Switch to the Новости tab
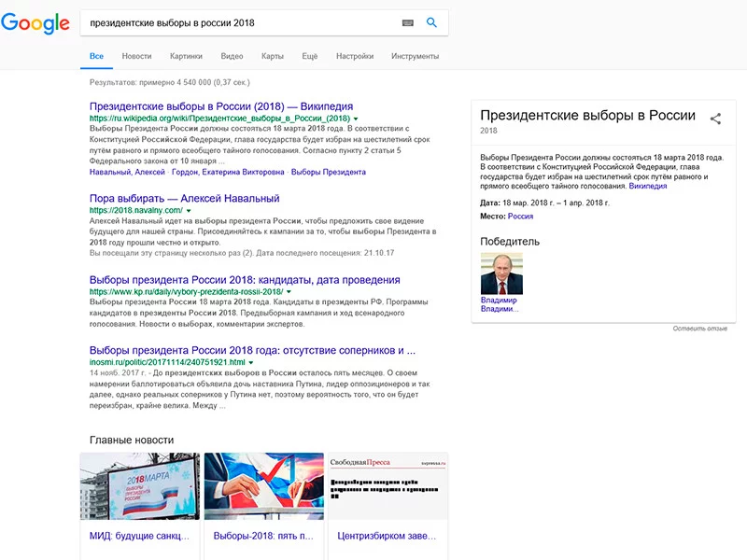747x560 pixels. [136, 56]
